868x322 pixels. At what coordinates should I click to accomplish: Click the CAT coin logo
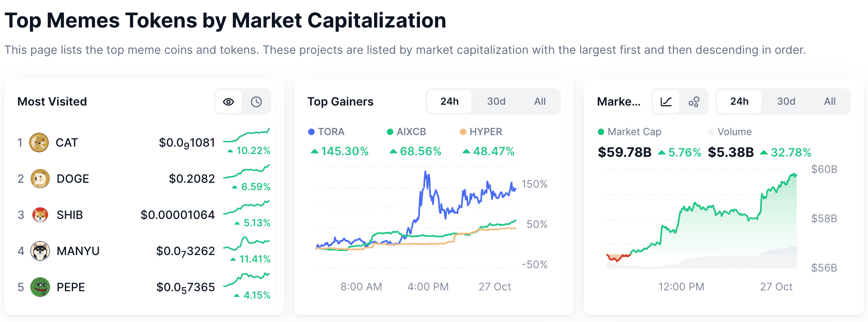click(x=39, y=143)
